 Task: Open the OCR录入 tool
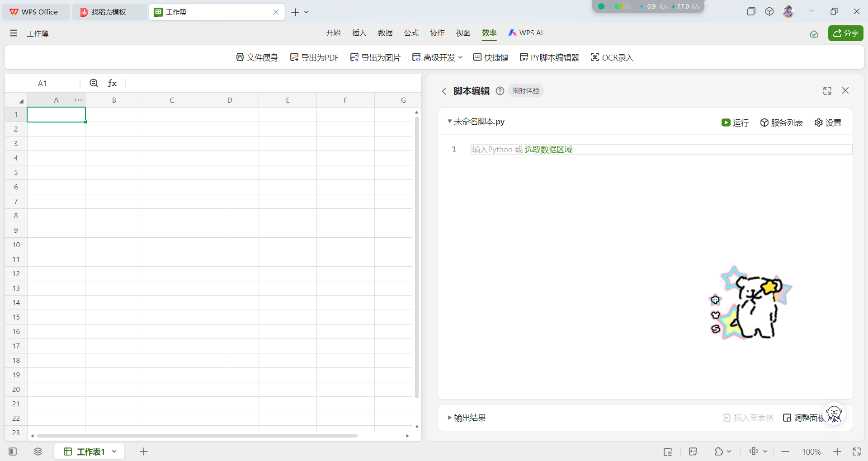[x=612, y=57]
